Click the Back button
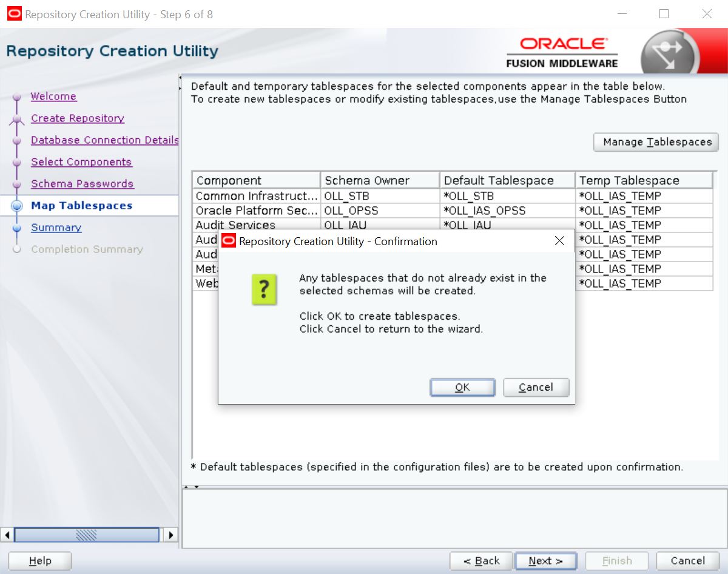Viewport: 728px width, 574px height. (x=482, y=561)
